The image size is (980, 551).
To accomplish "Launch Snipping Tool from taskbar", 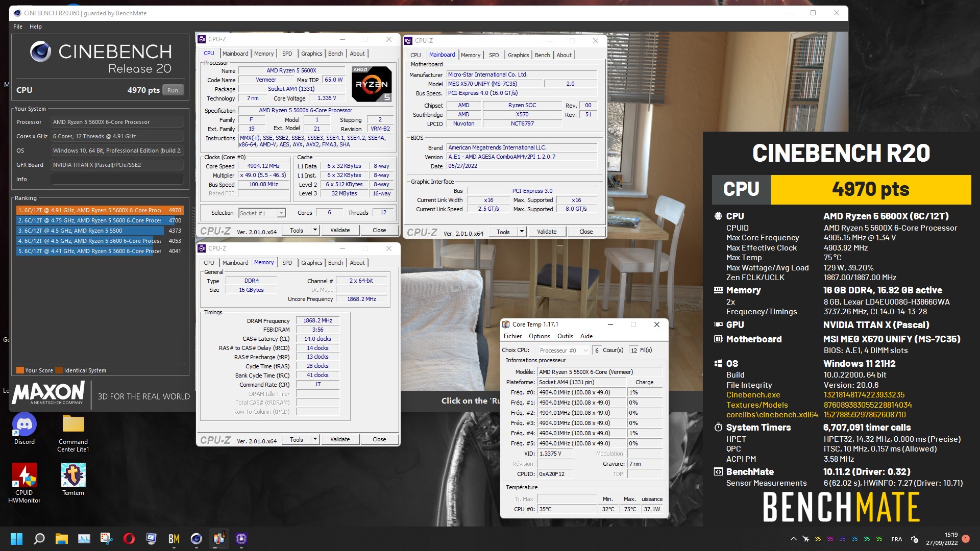I will [x=106, y=539].
